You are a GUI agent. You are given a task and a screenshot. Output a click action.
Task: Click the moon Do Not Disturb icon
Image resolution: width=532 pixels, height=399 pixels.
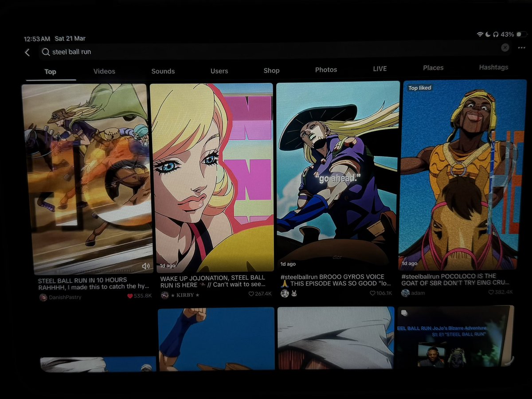point(487,34)
